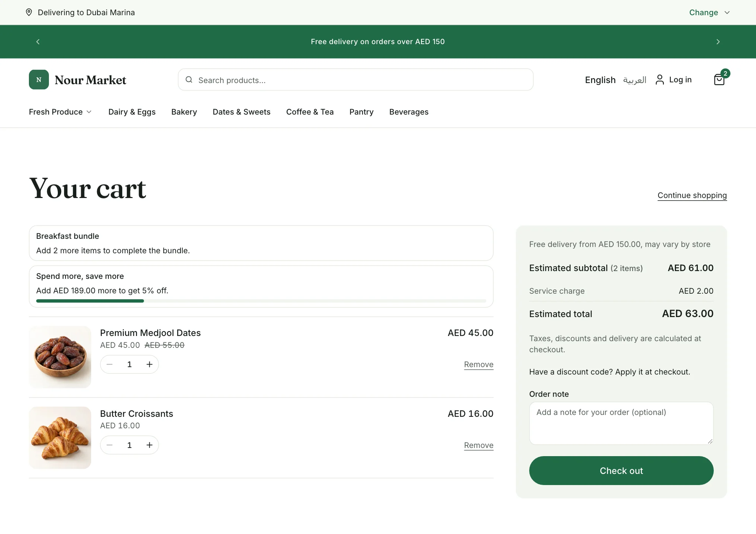Click the Service charge AED 2.00 amount

[696, 291]
